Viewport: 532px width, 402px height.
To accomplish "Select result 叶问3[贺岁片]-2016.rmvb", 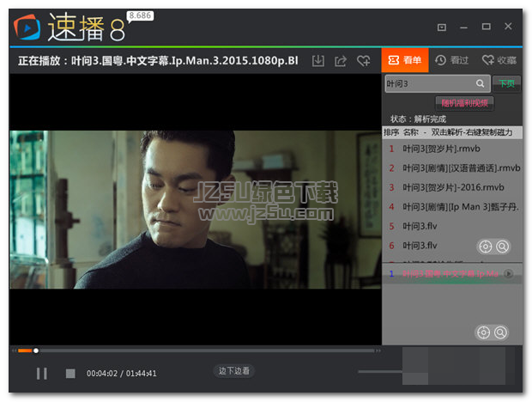I will 452,187.
